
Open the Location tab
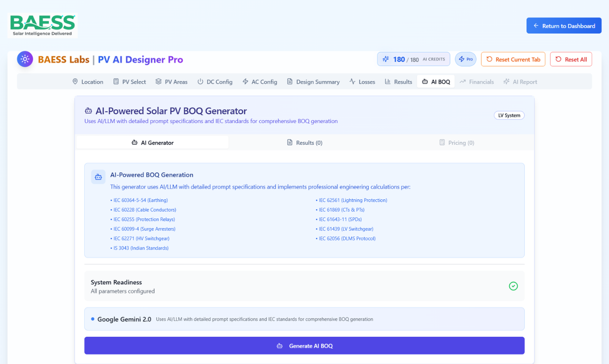coord(88,82)
